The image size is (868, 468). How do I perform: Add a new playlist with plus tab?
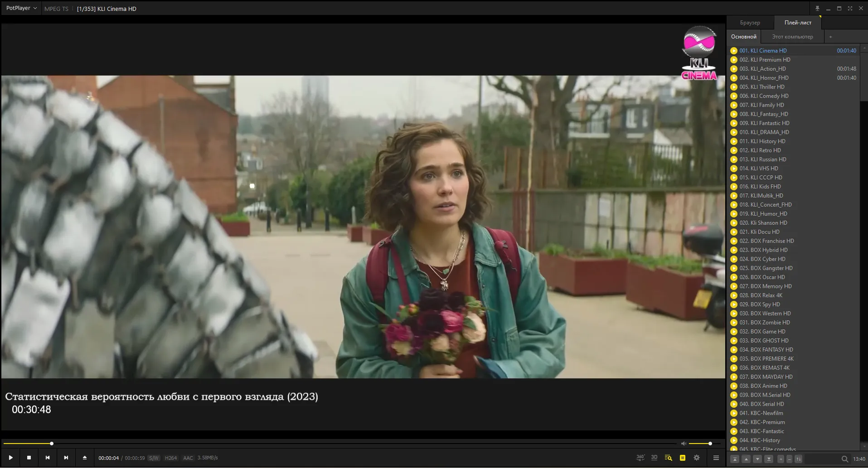(x=830, y=37)
